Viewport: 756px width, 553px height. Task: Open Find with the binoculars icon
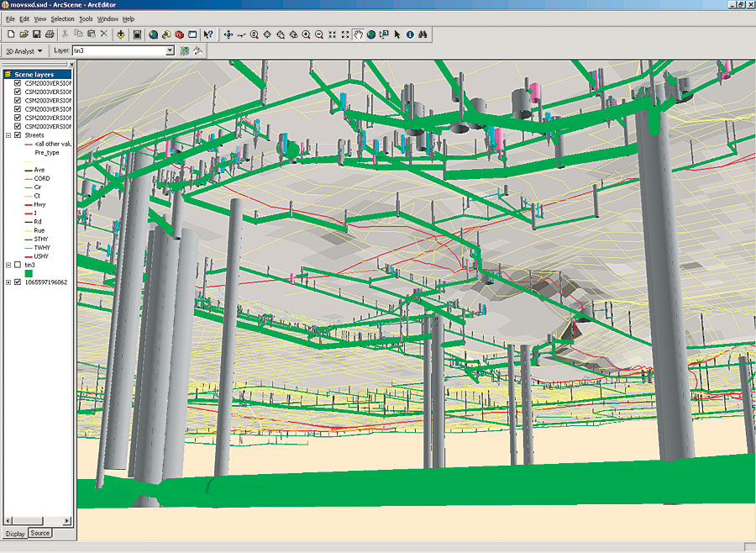click(423, 34)
